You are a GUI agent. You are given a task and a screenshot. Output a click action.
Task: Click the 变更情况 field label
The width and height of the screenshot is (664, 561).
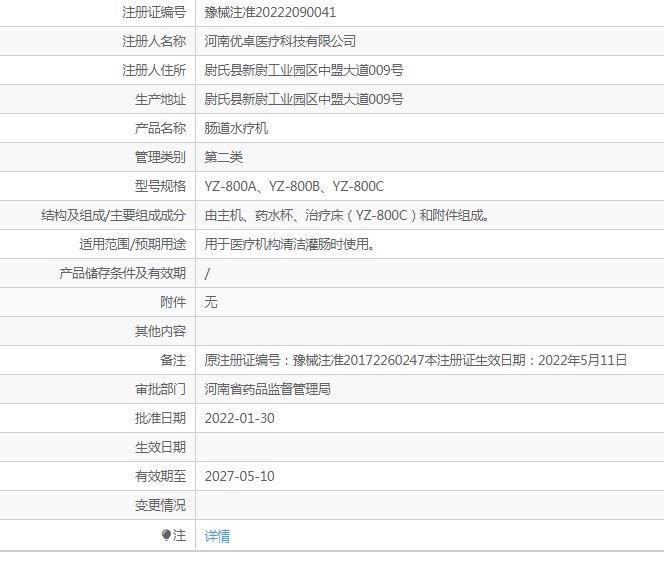click(x=160, y=505)
